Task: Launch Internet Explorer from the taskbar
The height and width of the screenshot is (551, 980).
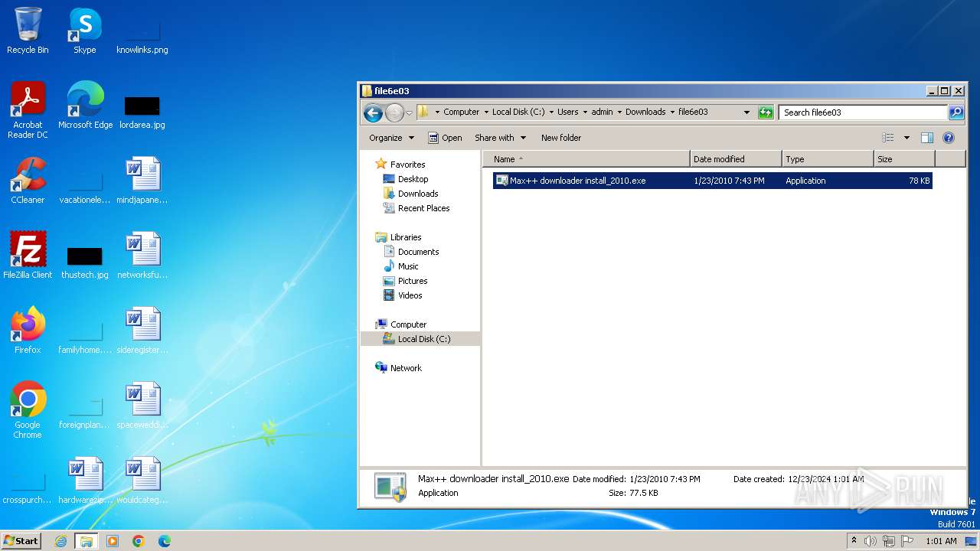Action: [x=60, y=541]
